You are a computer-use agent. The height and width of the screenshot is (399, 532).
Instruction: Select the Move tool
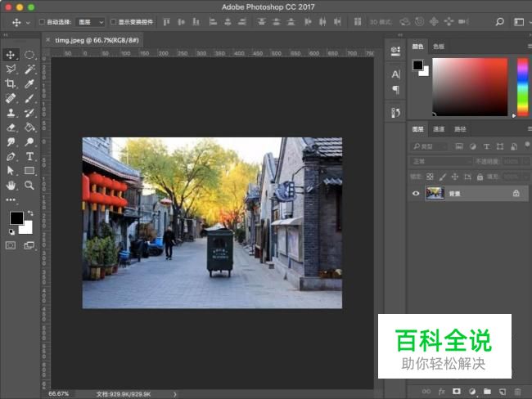tap(11, 55)
